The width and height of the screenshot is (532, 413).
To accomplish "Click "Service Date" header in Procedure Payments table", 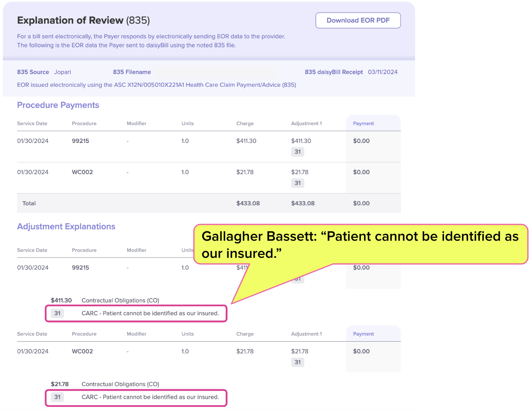I will coord(32,123).
